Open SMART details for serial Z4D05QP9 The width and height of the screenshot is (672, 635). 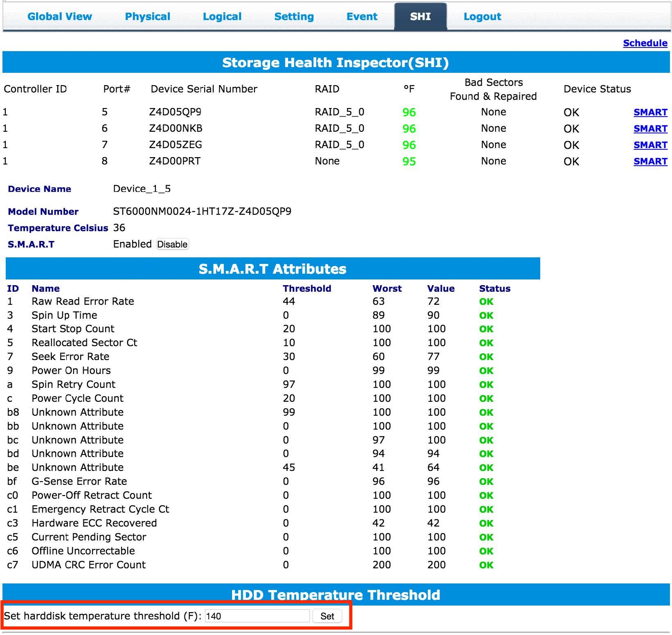click(x=650, y=112)
